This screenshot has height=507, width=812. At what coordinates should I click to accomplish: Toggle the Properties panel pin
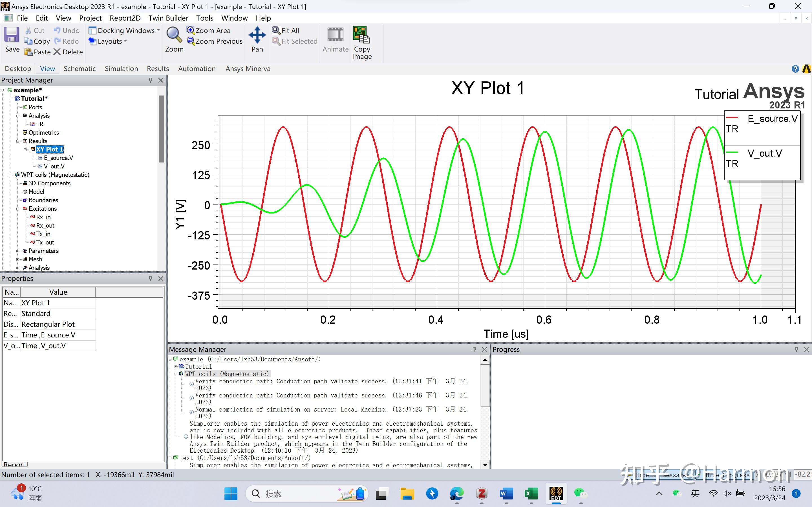coord(150,279)
